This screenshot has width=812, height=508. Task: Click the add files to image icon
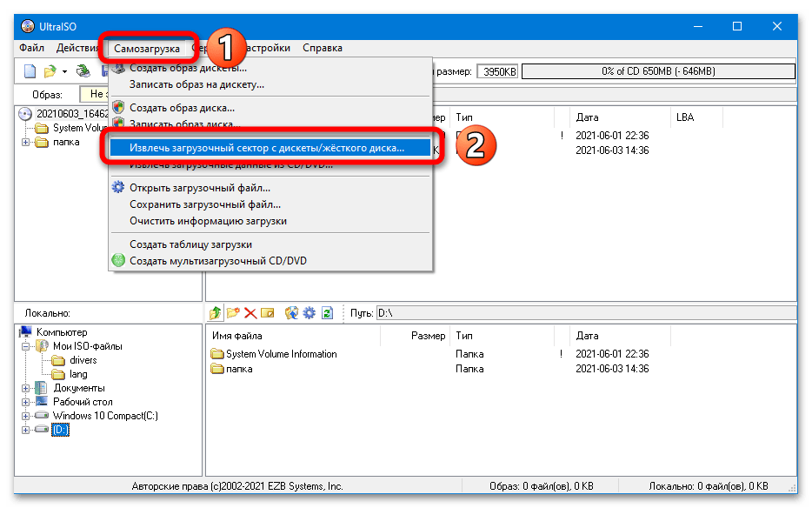point(291,312)
